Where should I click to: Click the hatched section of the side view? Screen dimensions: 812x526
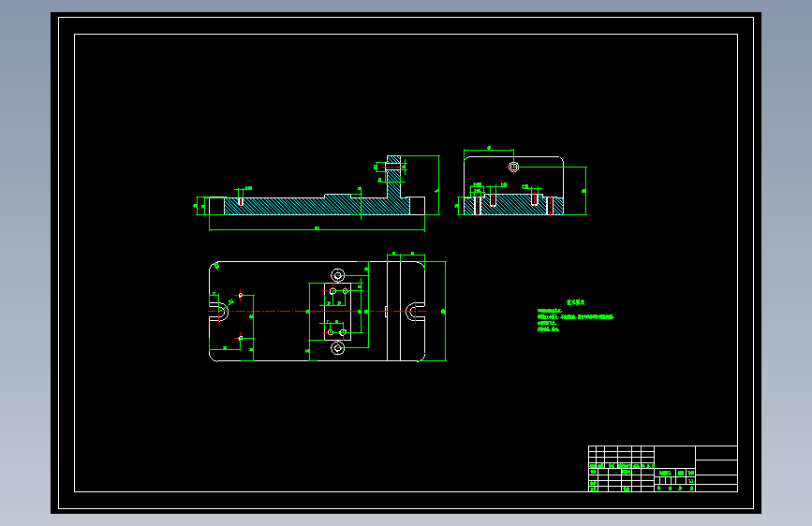pyautogui.click(x=513, y=204)
